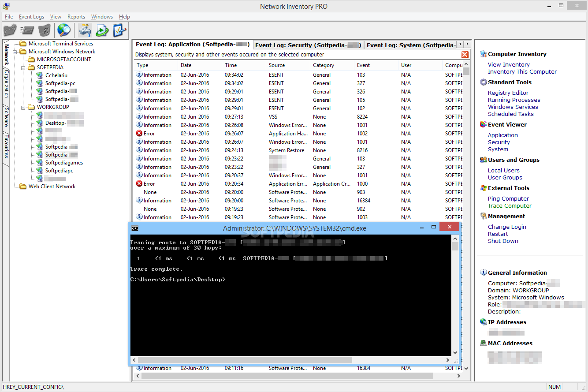588x392 pixels.
Task: Collapse the Microsoft Windows Network node
Action: point(15,52)
